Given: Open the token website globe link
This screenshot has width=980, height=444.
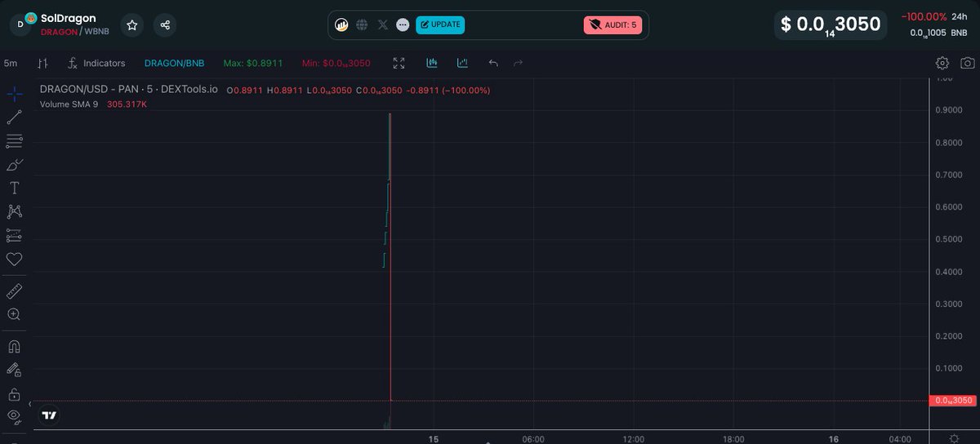Looking at the screenshot, I should 362,24.
